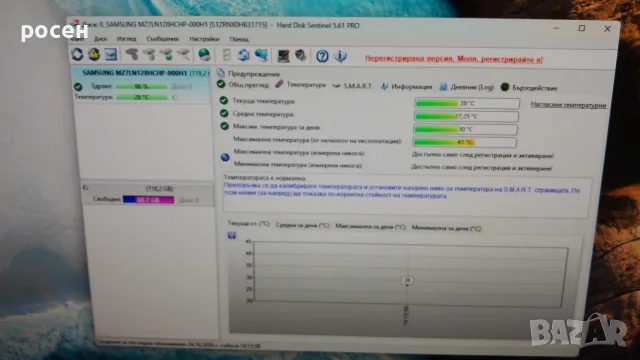Click the speaker sound toolbar icon
Screen dimensions: 640x360
coord(301,56)
